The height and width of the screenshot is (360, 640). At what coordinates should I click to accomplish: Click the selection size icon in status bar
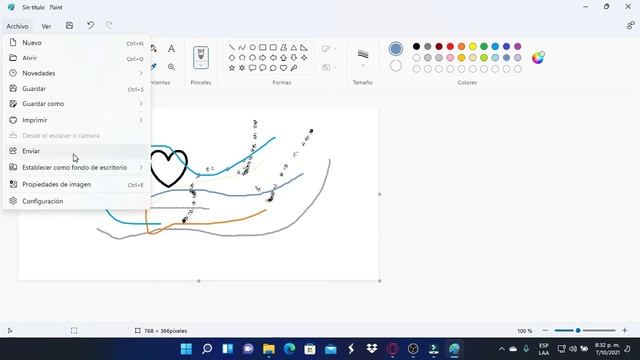[x=74, y=331]
